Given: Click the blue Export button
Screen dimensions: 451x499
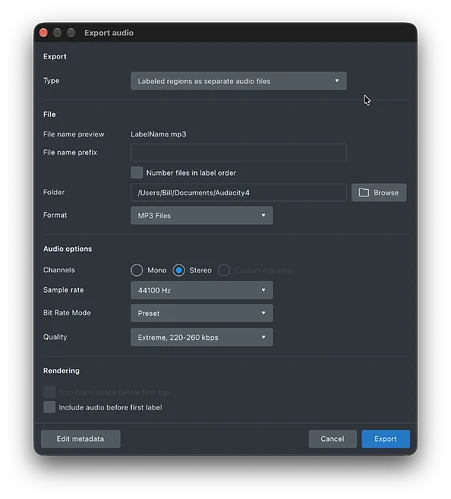Looking at the screenshot, I should click(x=386, y=439).
